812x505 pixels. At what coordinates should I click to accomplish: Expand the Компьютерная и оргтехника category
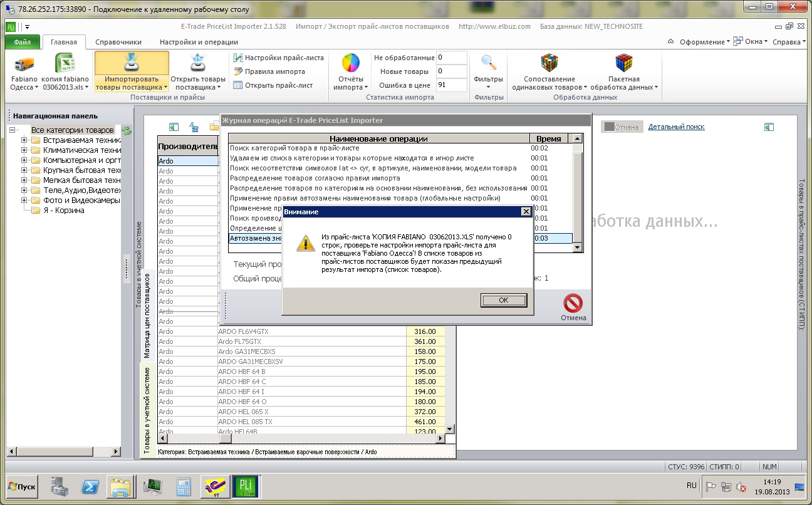[24, 160]
